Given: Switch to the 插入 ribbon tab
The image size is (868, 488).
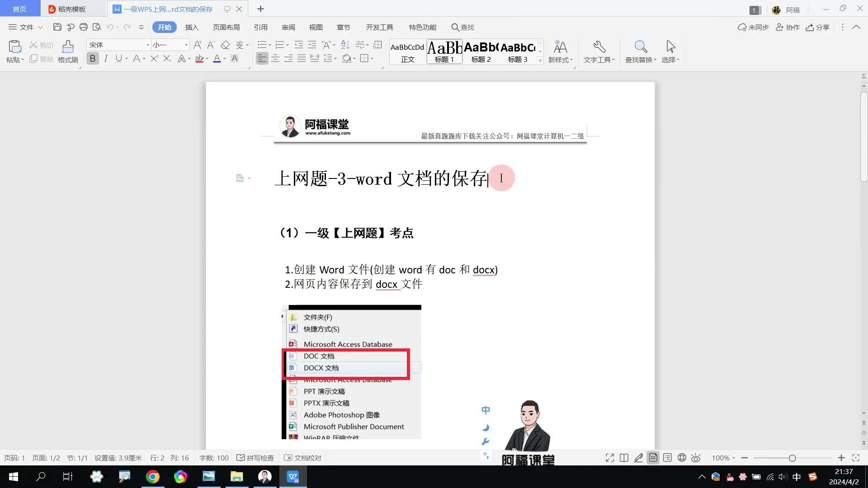Looking at the screenshot, I should pyautogui.click(x=192, y=27).
